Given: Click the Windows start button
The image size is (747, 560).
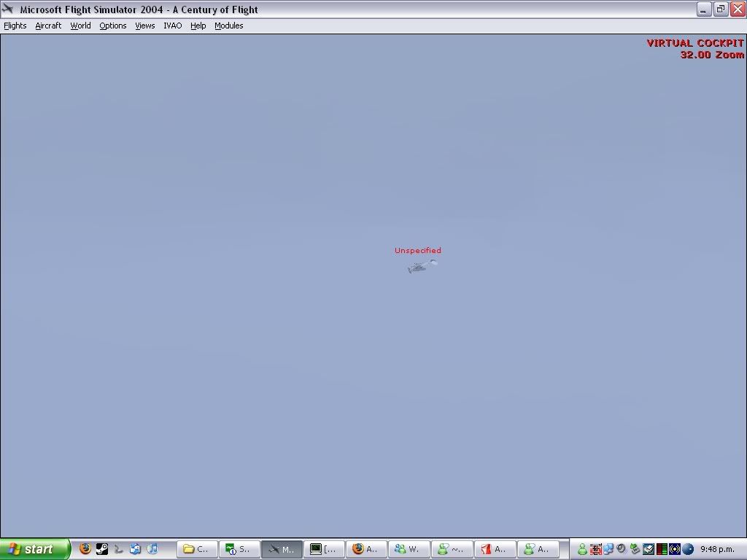Looking at the screenshot, I should (34, 549).
